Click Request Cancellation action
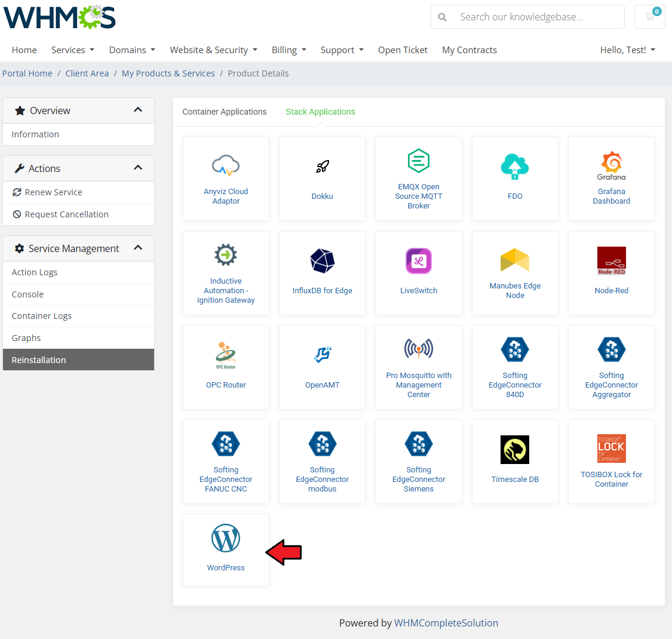Viewport: 672px width, 639px height. (78, 214)
